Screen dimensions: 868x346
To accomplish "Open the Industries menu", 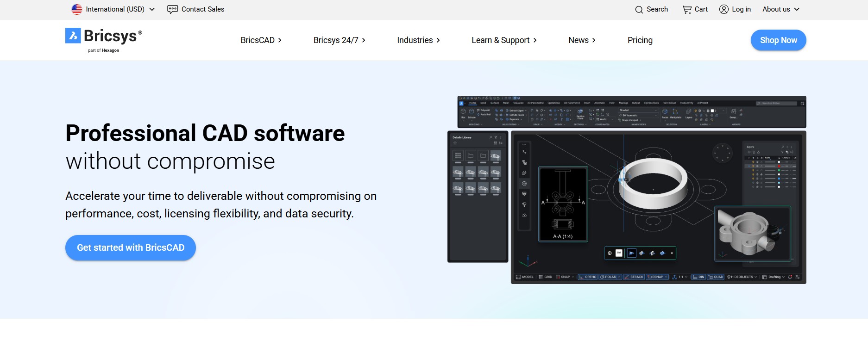I will point(419,40).
